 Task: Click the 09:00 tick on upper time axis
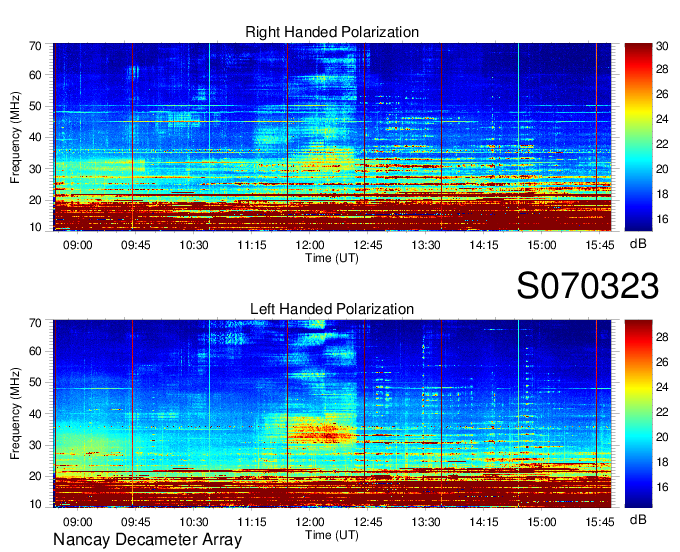click(78, 245)
